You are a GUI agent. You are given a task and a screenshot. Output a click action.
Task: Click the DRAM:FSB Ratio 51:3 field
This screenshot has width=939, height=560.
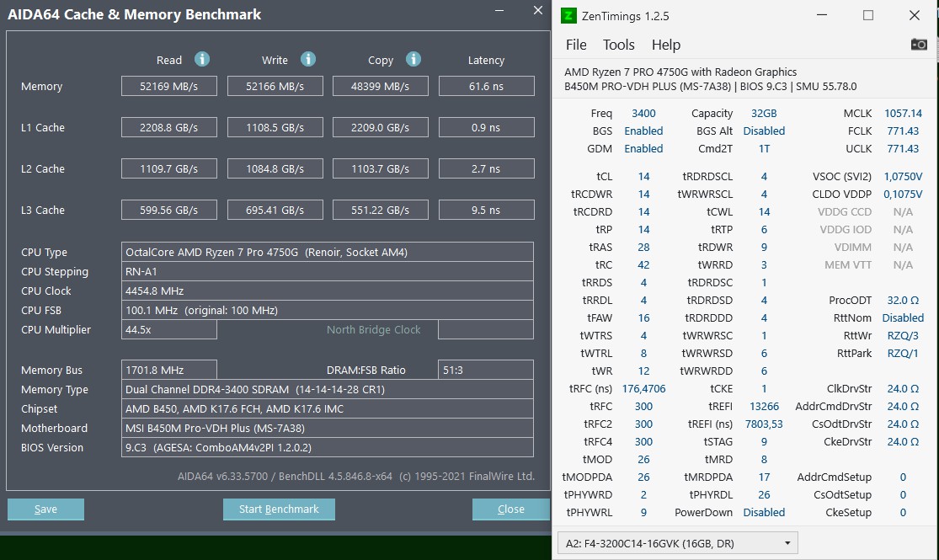486,371
